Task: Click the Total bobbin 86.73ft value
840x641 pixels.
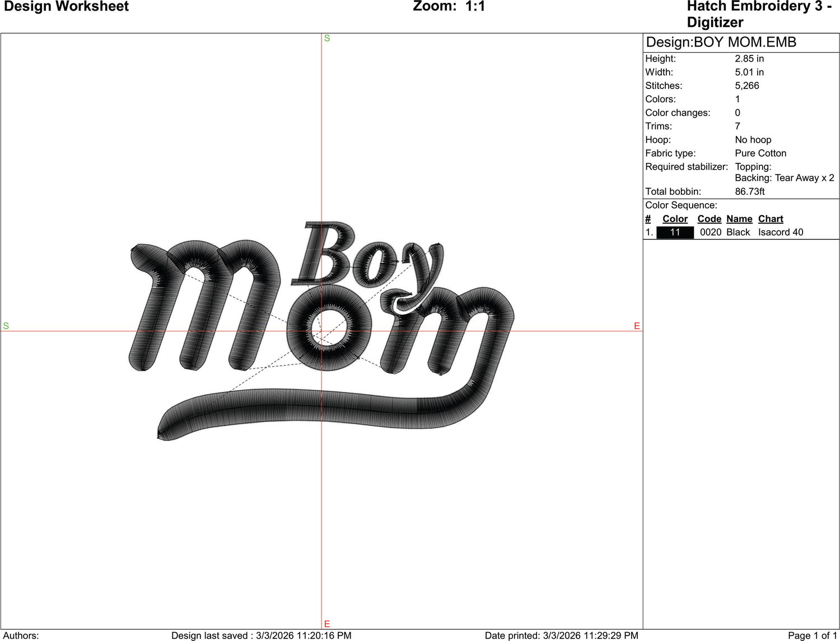Action: pos(750,191)
